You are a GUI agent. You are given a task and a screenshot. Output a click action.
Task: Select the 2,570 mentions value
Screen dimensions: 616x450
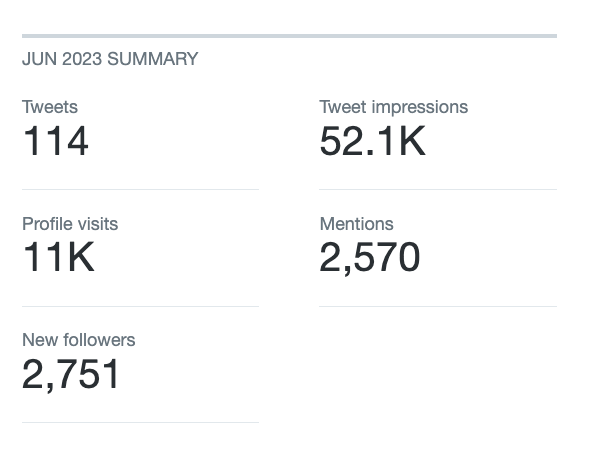pyautogui.click(x=370, y=258)
